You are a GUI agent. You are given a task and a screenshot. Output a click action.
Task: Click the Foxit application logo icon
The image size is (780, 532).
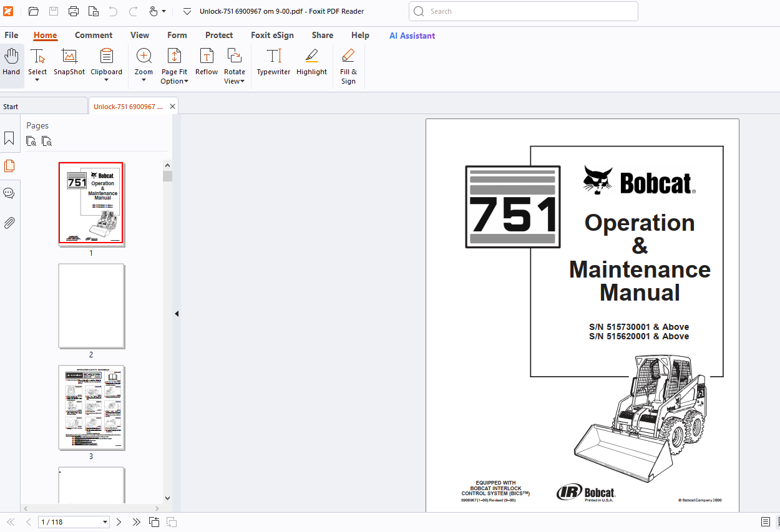click(x=8, y=11)
